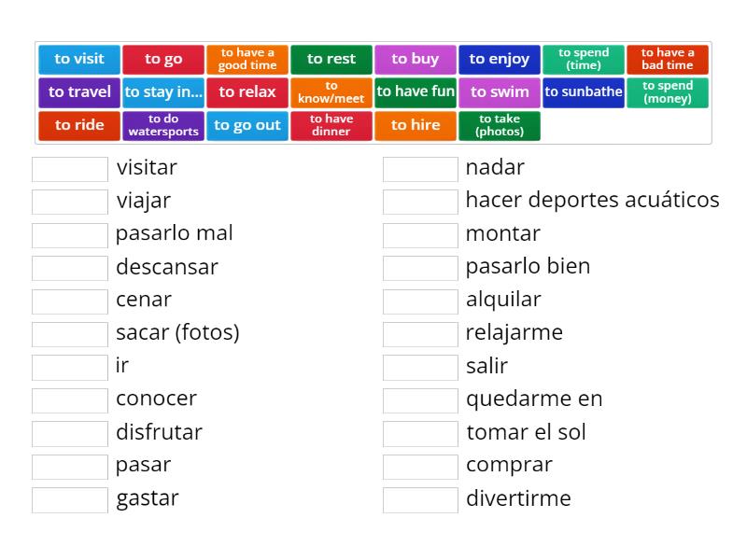Viewport: 747px width, 560px height.
Task: Click the empty slot next to "gastar"
Action: [x=67, y=499]
